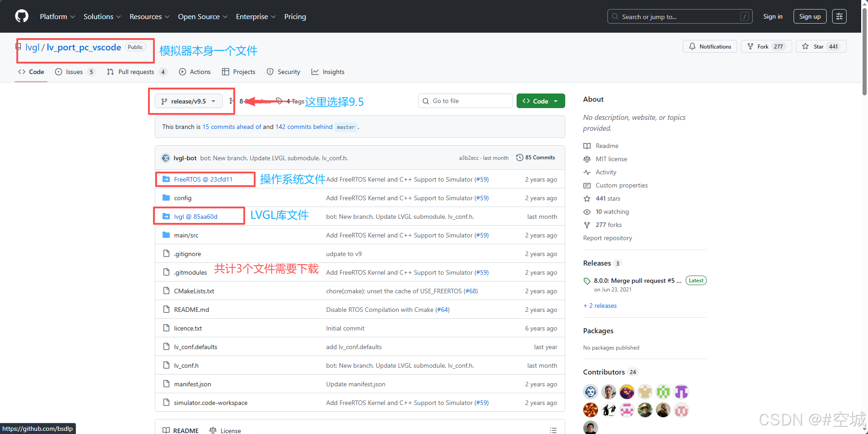Viewport: 868px width, 434px height.
Task: Open the release/v9.5 branch selector
Action: click(x=188, y=101)
